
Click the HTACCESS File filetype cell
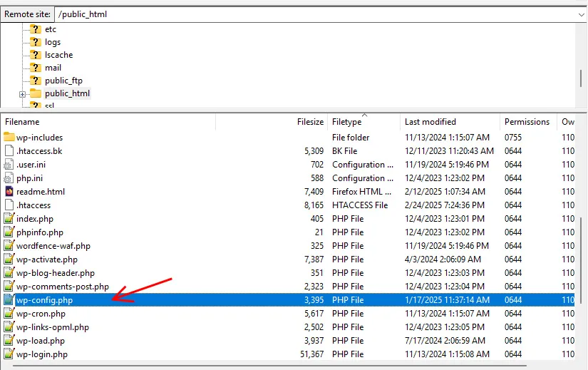tap(360, 205)
